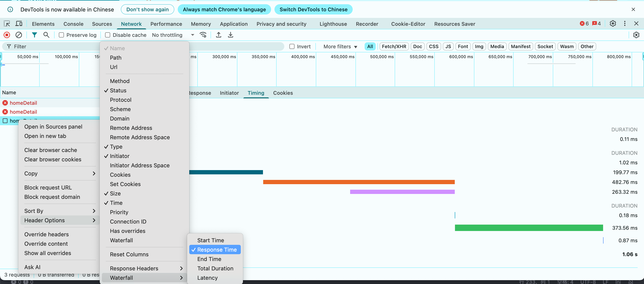The image size is (644, 284).
Task: Select Latency in waterfall submenu
Action: (x=207, y=277)
